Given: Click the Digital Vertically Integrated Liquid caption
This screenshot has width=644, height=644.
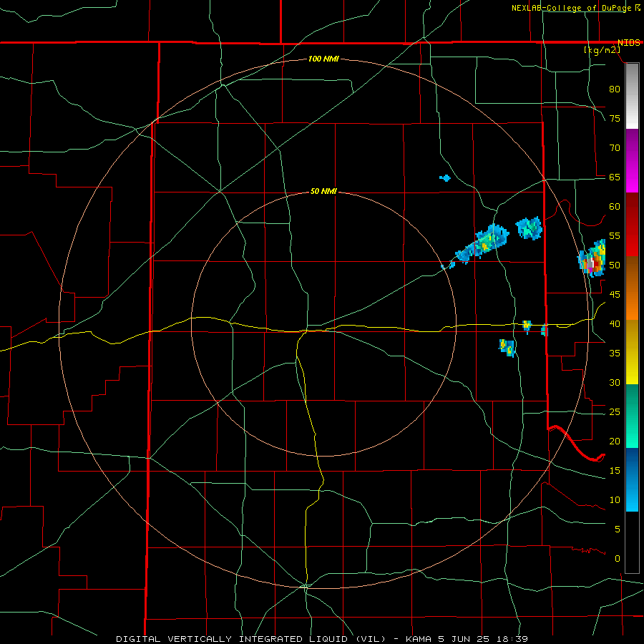Looking at the screenshot, I should click(x=322, y=639).
